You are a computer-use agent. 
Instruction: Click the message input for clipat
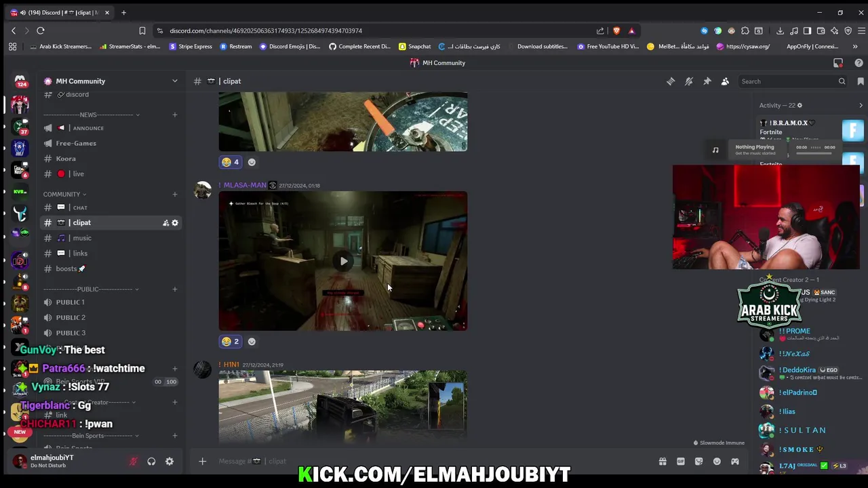coord(434,462)
